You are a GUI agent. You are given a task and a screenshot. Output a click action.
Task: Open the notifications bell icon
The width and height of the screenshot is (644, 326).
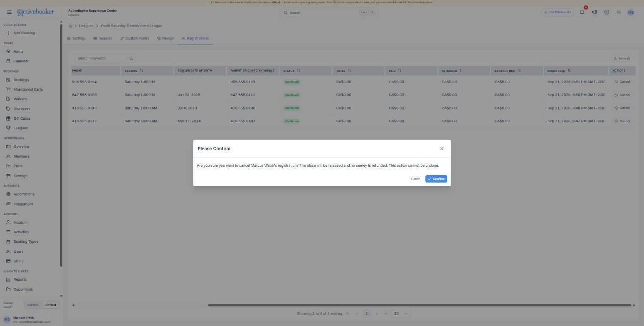pyautogui.click(x=582, y=12)
